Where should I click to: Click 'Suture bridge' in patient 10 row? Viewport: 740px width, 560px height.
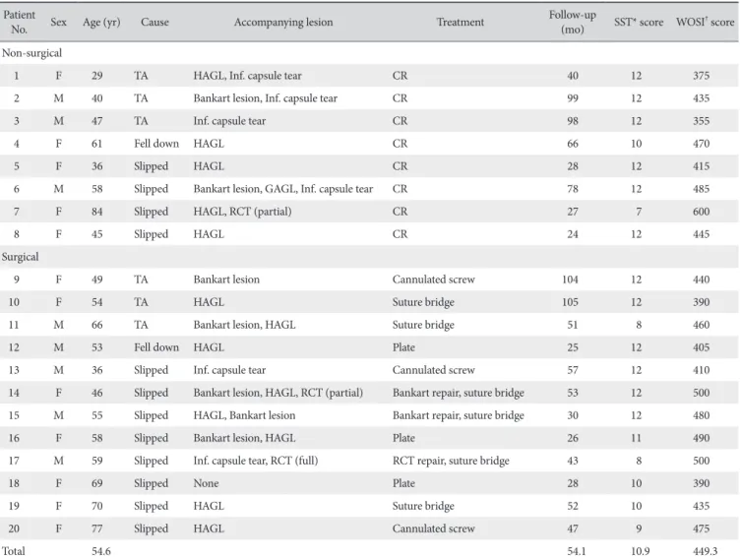[423, 302]
